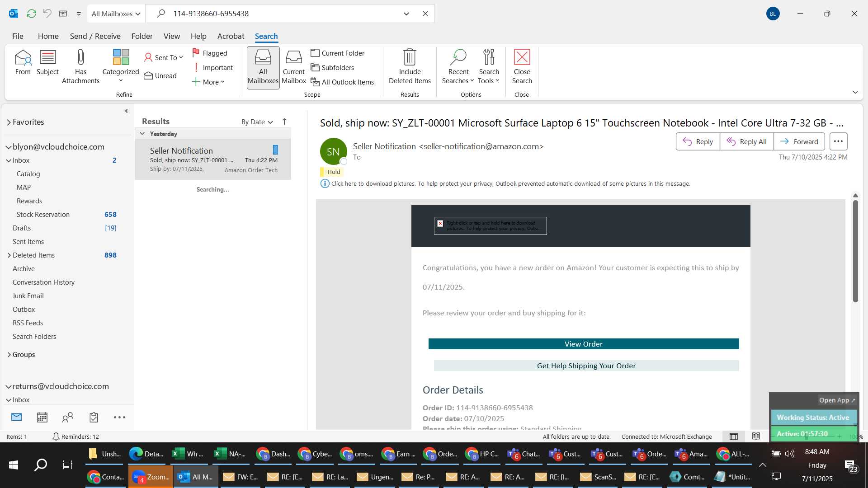Viewport: 868px width, 488px height.
Task: Set search scope to Subfolders
Action: (x=332, y=67)
